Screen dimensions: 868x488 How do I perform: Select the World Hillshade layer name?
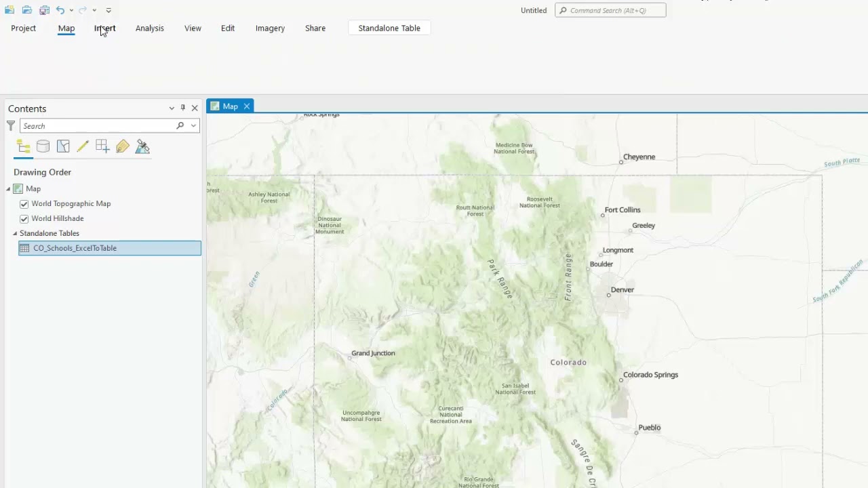(x=58, y=218)
